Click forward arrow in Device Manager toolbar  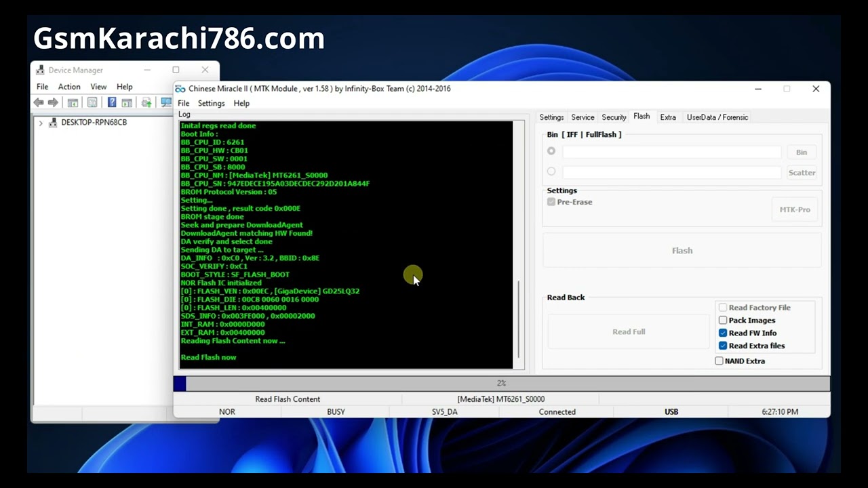click(53, 102)
